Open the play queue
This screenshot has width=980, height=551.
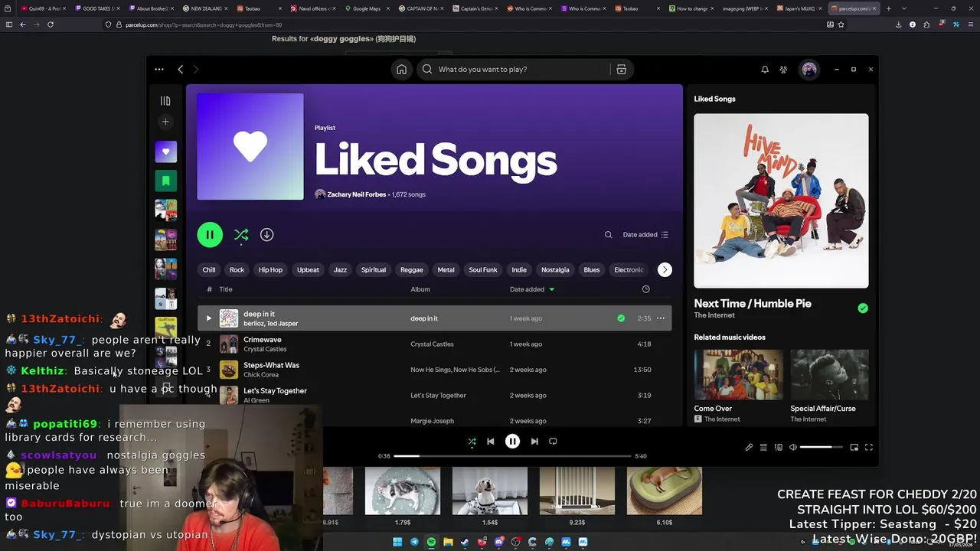[763, 448]
